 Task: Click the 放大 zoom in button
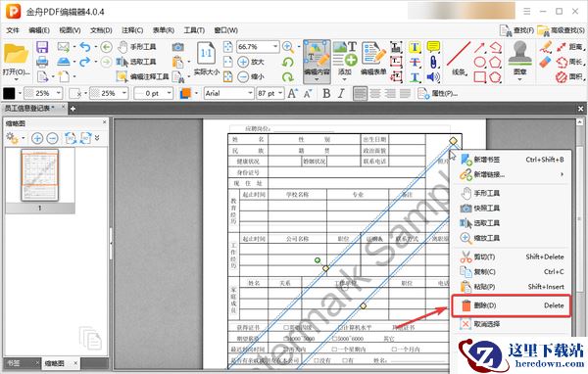click(251, 62)
